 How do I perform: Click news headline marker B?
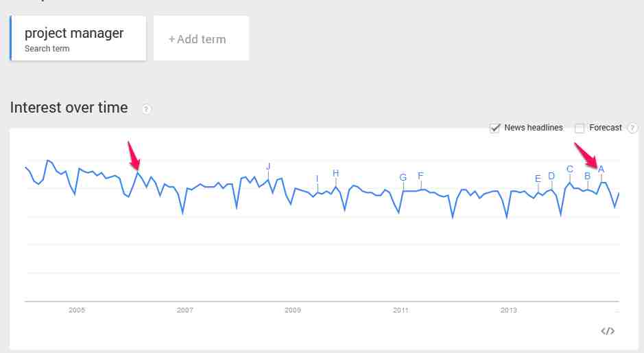(587, 176)
